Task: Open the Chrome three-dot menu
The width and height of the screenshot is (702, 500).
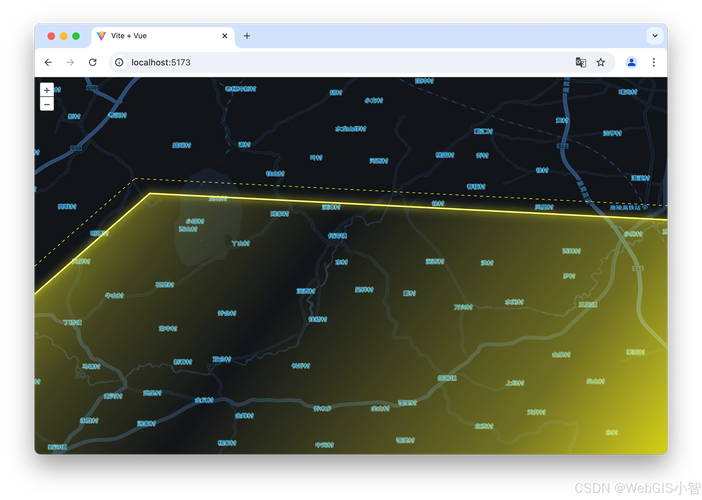Action: point(654,62)
